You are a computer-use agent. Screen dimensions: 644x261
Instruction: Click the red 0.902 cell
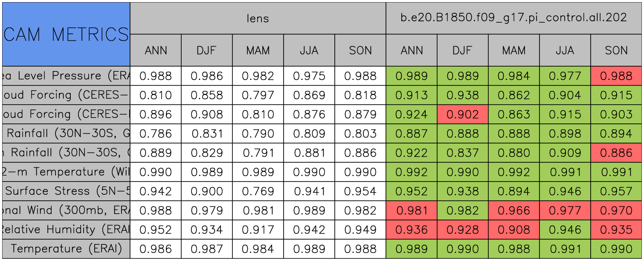click(x=462, y=114)
